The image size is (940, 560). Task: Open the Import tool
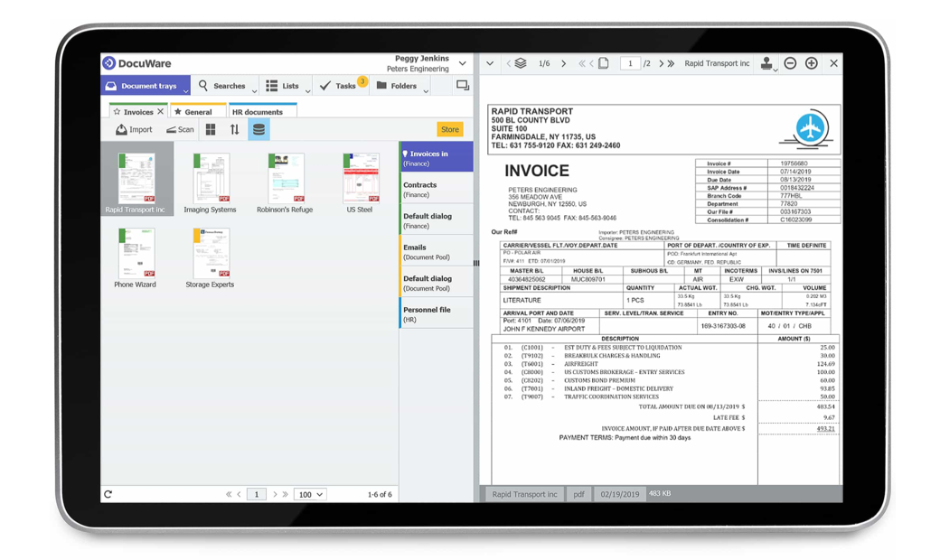(x=132, y=129)
